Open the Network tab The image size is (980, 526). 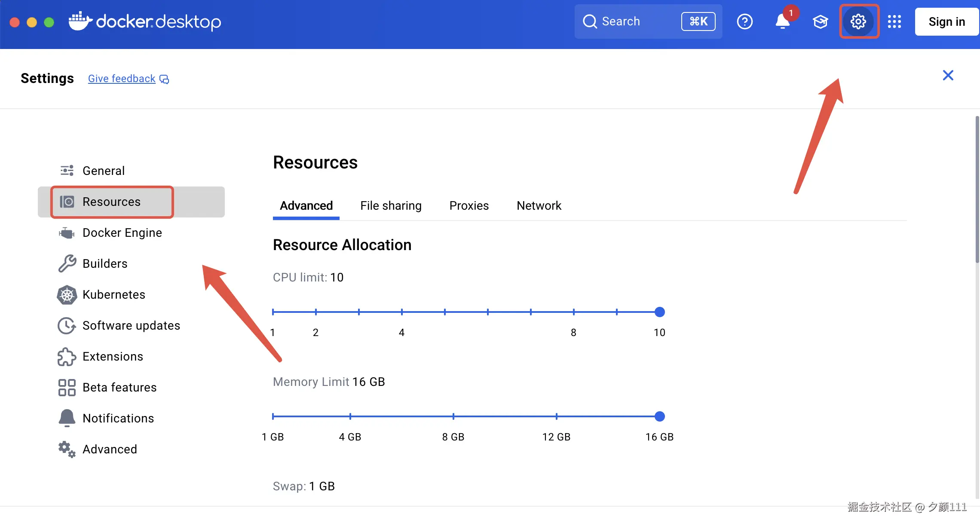coord(539,206)
